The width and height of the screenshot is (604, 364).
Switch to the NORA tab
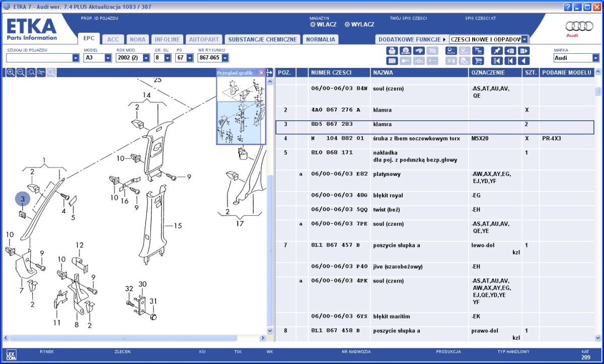pos(137,39)
